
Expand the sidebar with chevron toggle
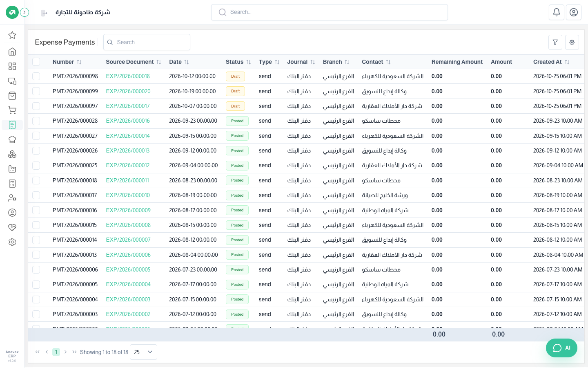tap(24, 12)
